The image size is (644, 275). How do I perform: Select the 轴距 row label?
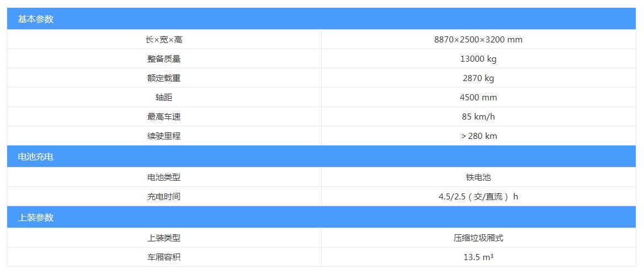[164, 98]
